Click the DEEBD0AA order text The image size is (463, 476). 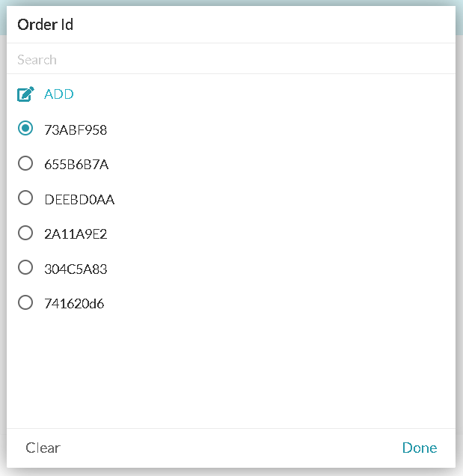(79, 199)
